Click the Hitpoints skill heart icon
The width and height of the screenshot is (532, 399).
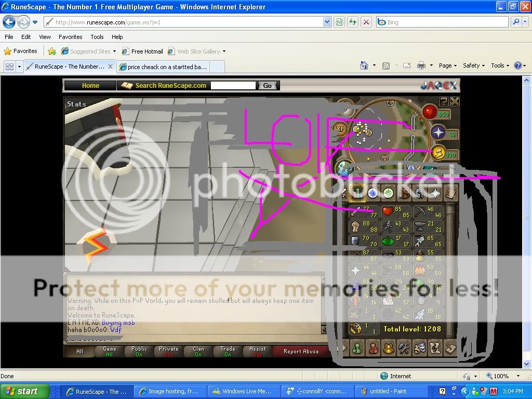point(388,211)
